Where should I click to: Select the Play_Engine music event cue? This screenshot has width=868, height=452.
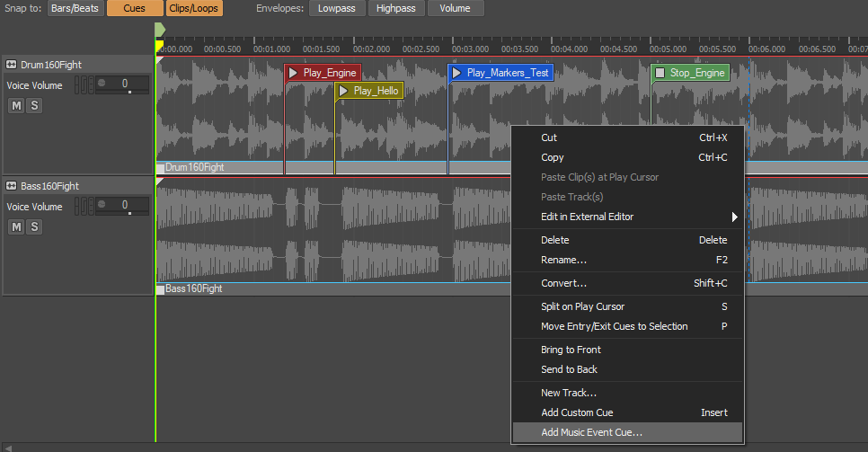tap(323, 73)
